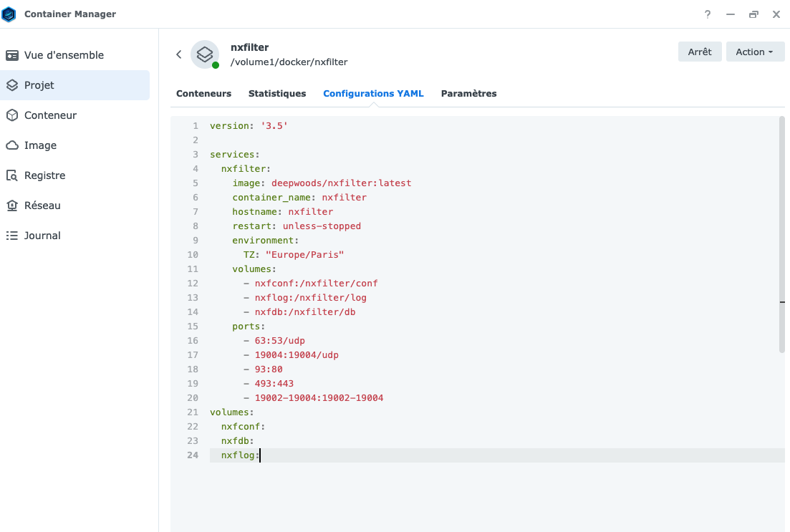Select the Projet stack icon in sidebar
This screenshot has width=790, height=532.
(x=12, y=85)
